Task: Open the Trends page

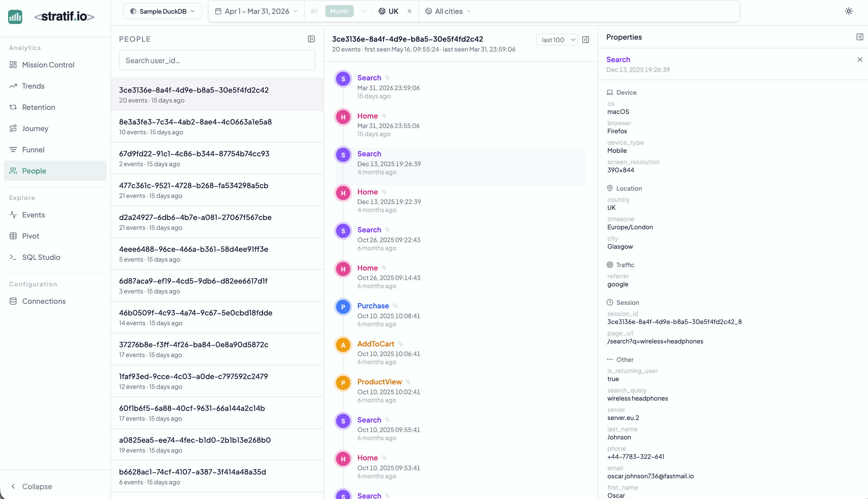Action: 55,86
